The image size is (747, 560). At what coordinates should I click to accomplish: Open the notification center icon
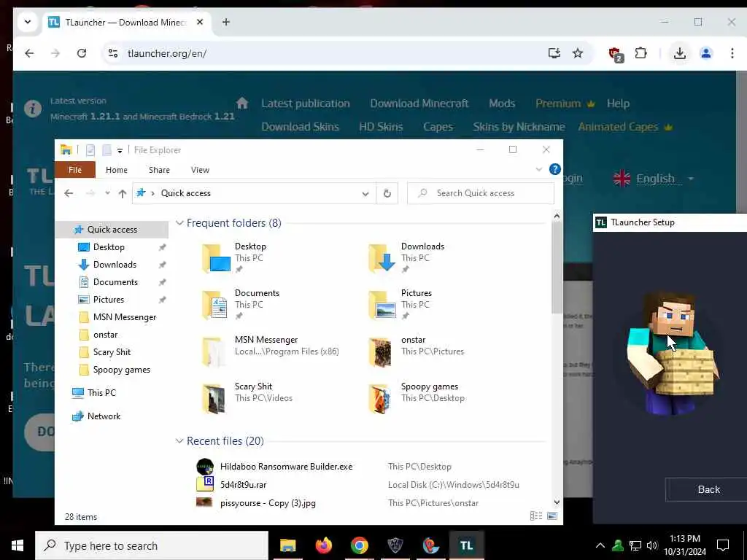pyautogui.click(x=723, y=545)
